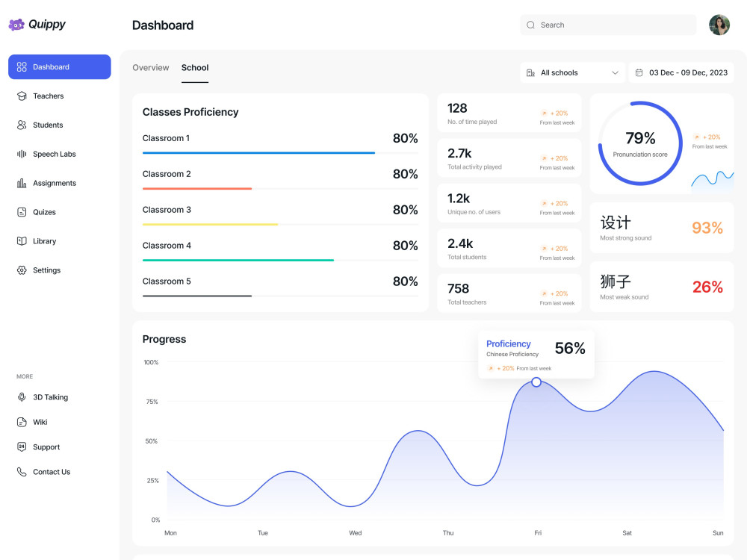Click the Wed label on chart axis
The image size is (747, 560).
click(x=356, y=533)
